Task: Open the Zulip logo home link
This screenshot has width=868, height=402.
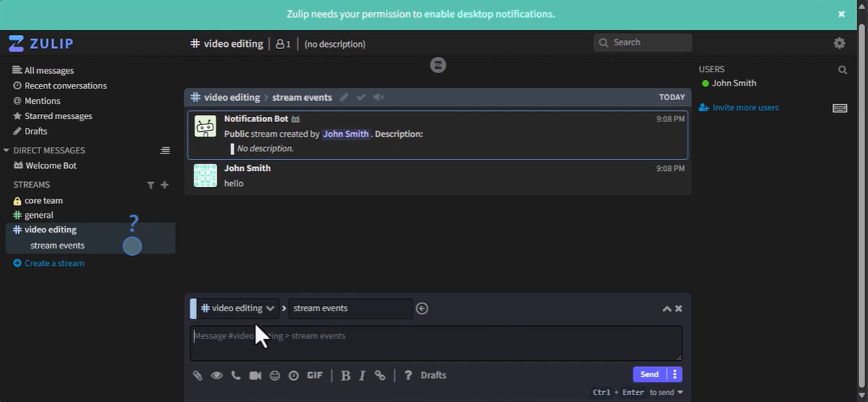Action: pos(40,44)
